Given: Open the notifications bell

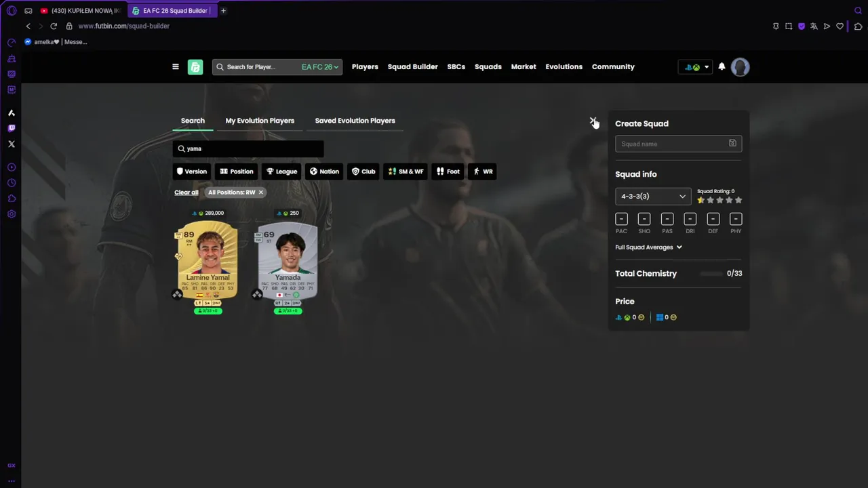Looking at the screenshot, I should point(722,66).
